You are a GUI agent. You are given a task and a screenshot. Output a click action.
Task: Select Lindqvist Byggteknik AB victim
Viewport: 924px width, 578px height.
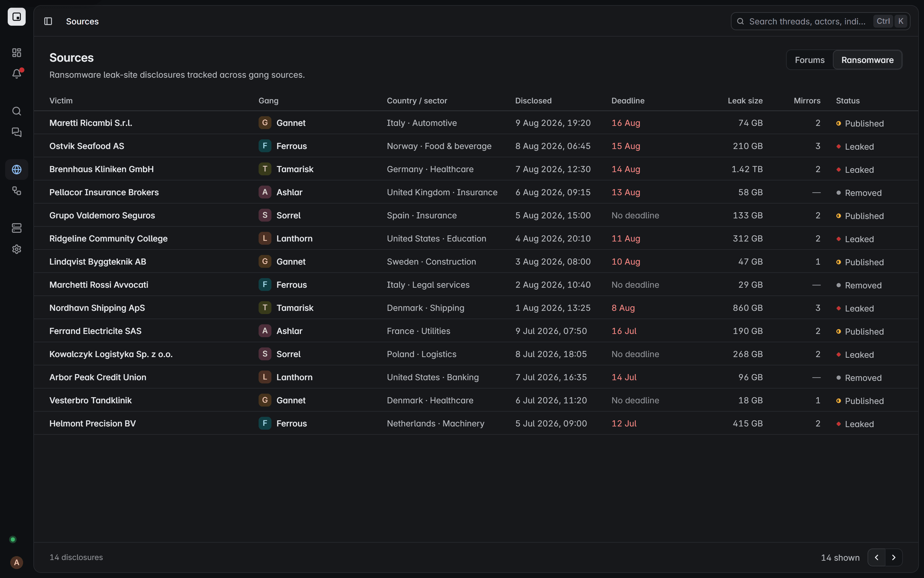point(98,261)
